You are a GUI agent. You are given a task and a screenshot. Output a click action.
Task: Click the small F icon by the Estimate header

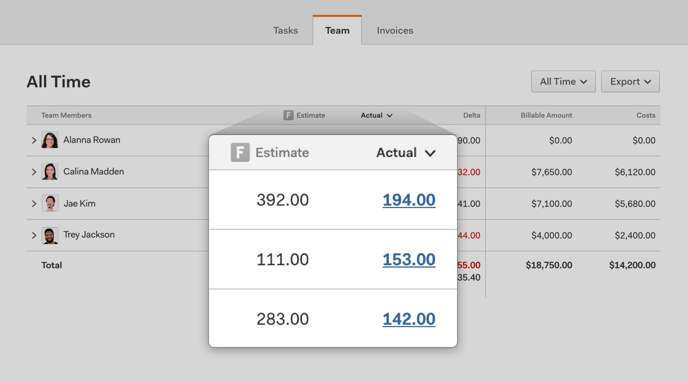click(x=288, y=115)
